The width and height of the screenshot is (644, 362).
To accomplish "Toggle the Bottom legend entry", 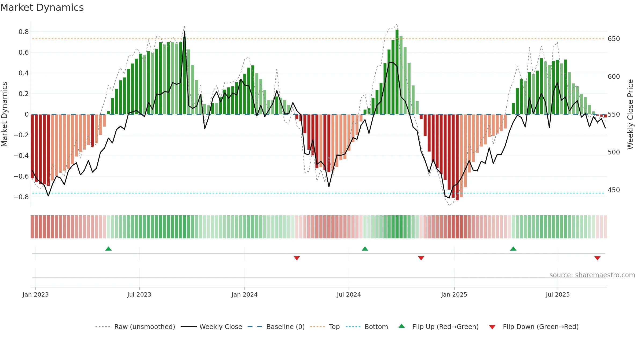I will click(x=367, y=327).
